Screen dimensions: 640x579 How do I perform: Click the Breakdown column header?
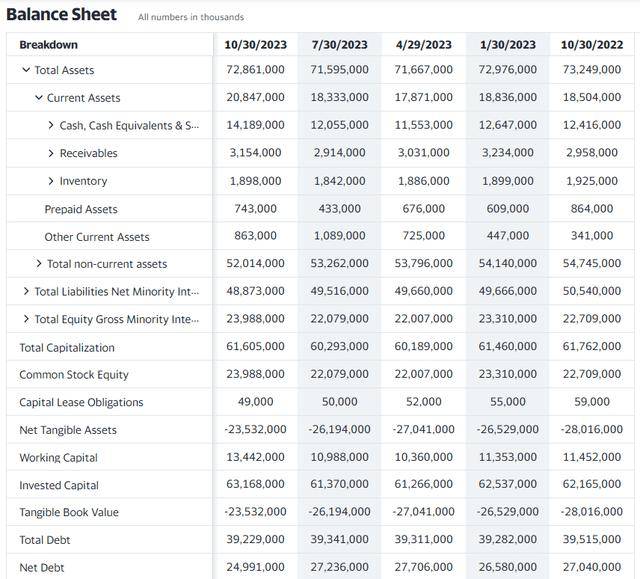click(49, 44)
